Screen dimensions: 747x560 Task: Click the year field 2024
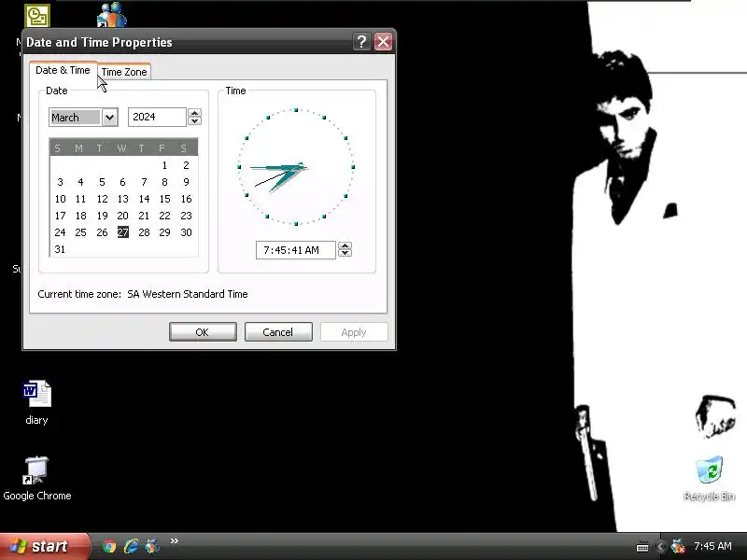(x=157, y=118)
